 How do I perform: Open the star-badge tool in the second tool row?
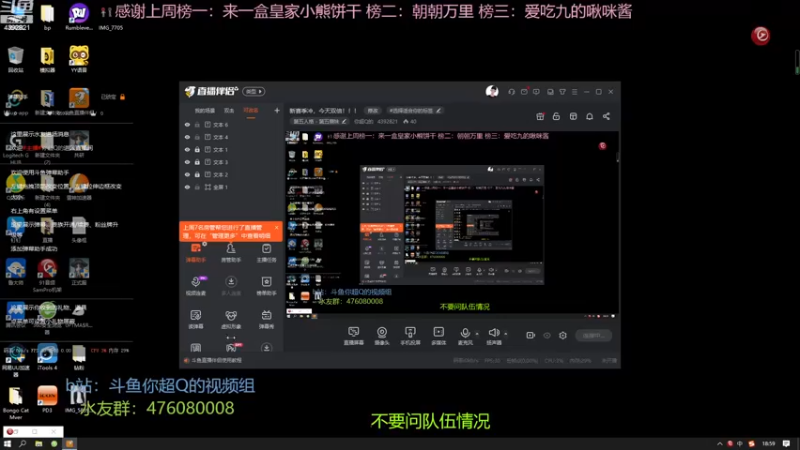(266, 286)
